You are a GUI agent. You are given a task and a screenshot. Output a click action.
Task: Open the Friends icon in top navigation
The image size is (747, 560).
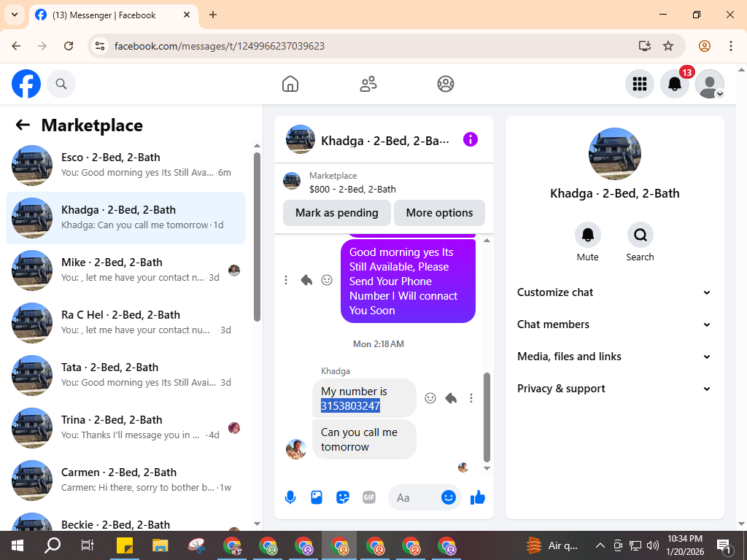[368, 84]
